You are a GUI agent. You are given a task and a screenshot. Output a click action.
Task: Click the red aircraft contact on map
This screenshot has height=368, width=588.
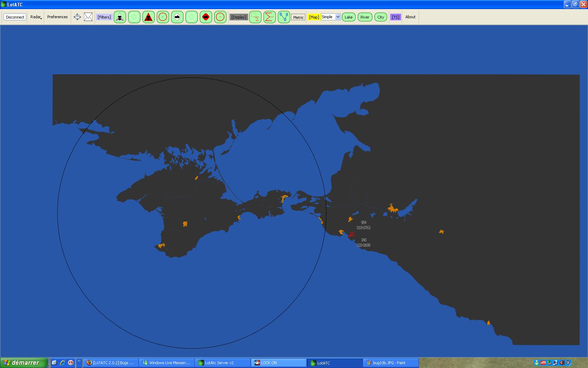[x=351, y=234]
